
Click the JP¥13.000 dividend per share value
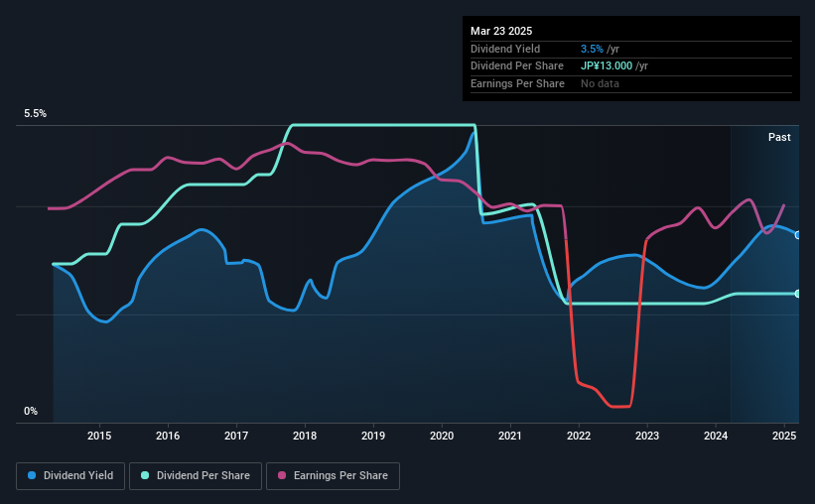[x=607, y=66]
